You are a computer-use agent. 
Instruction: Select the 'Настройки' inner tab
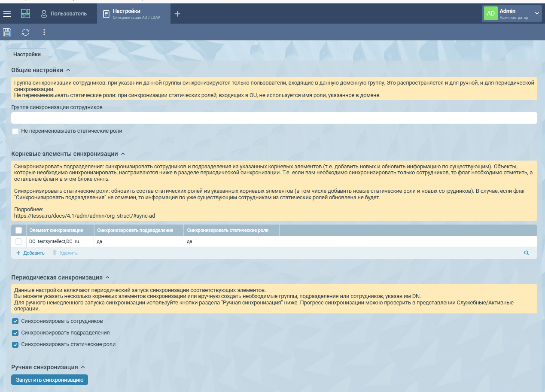(27, 55)
